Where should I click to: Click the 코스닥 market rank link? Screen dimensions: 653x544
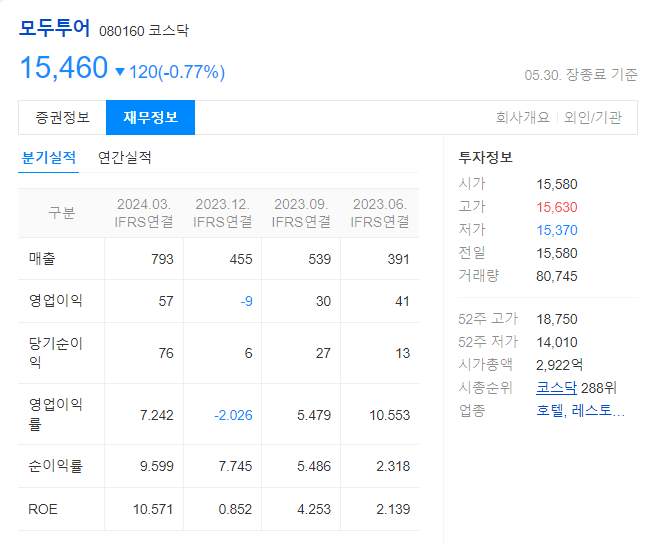556,388
